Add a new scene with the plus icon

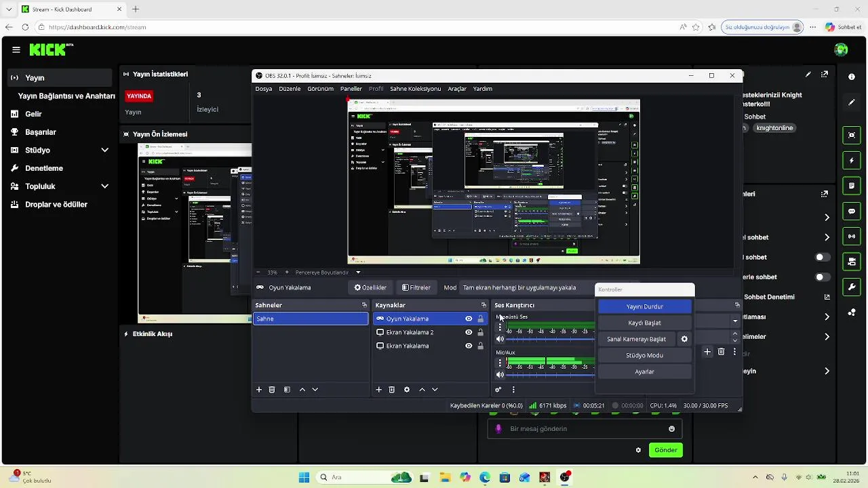(x=258, y=390)
